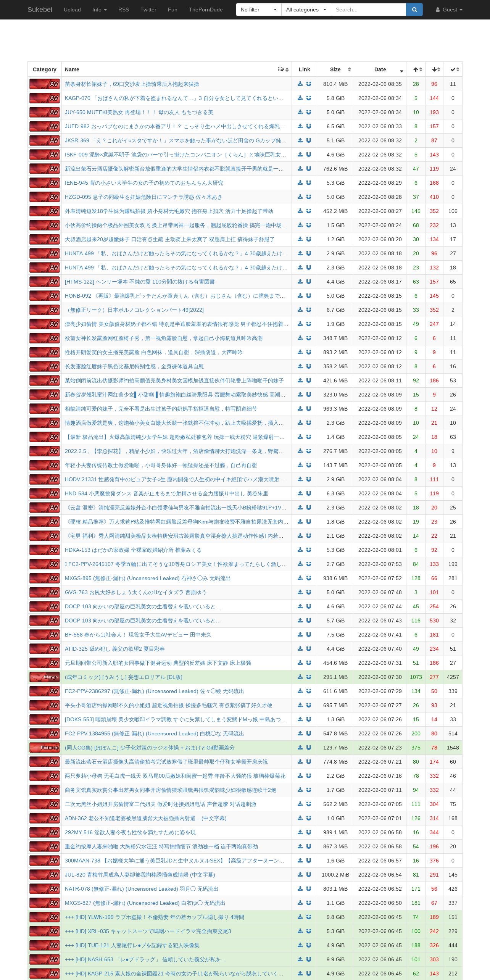Open magnet link for JUL-820 row
This screenshot has width=490, height=980.
click(309, 875)
